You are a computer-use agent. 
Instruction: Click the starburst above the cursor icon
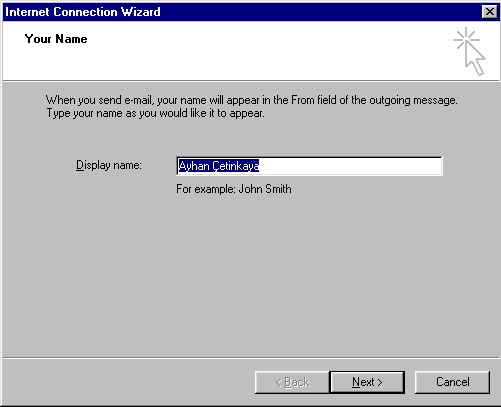[466, 39]
